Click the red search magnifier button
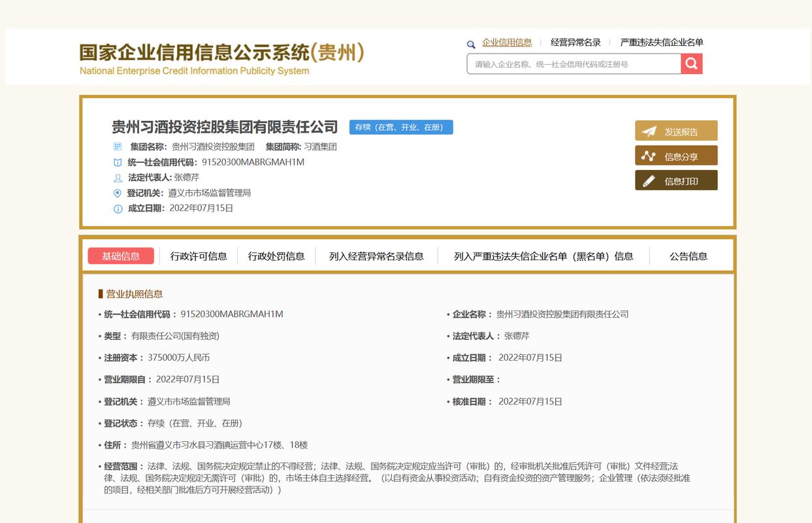Image resolution: width=812 pixels, height=523 pixels. click(692, 63)
